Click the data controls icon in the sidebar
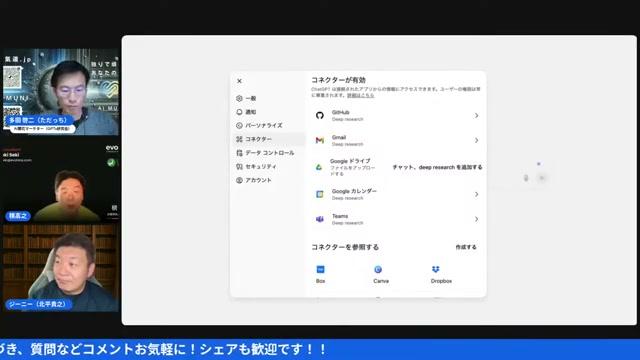This screenshot has width=640, height=360. [x=239, y=153]
